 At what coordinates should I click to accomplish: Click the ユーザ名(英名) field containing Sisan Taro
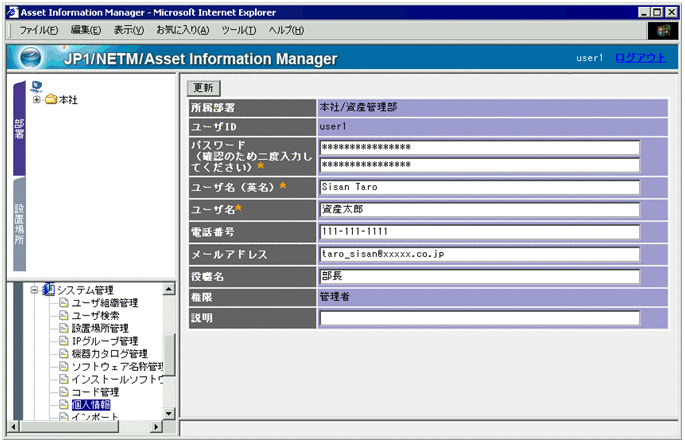(x=478, y=187)
